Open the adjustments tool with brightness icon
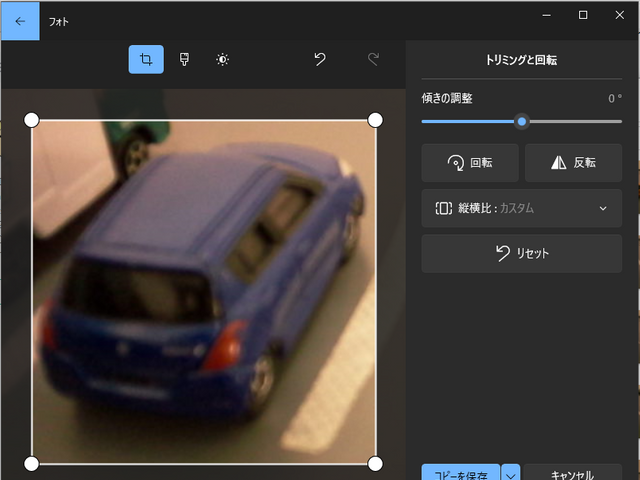The image size is (640, 480). coord(222,60)
